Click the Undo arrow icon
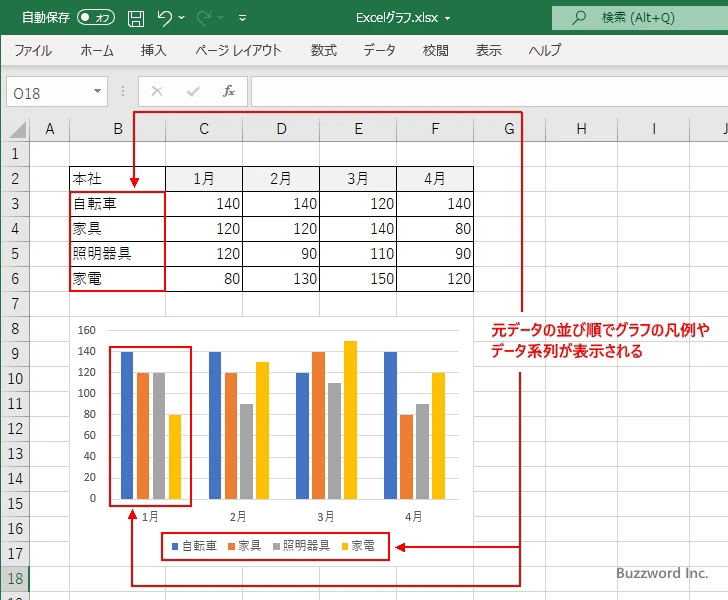 [x=165, y=18]
